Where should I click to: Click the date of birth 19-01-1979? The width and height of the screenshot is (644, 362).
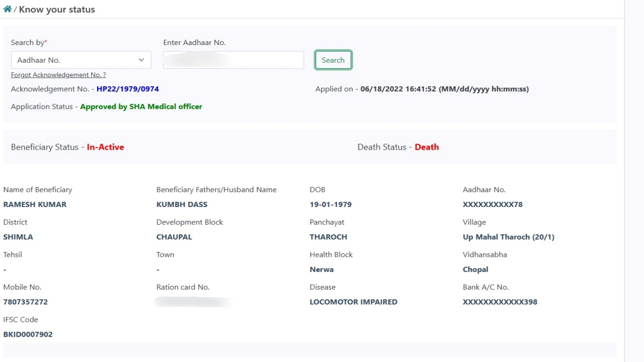(331, 204)
